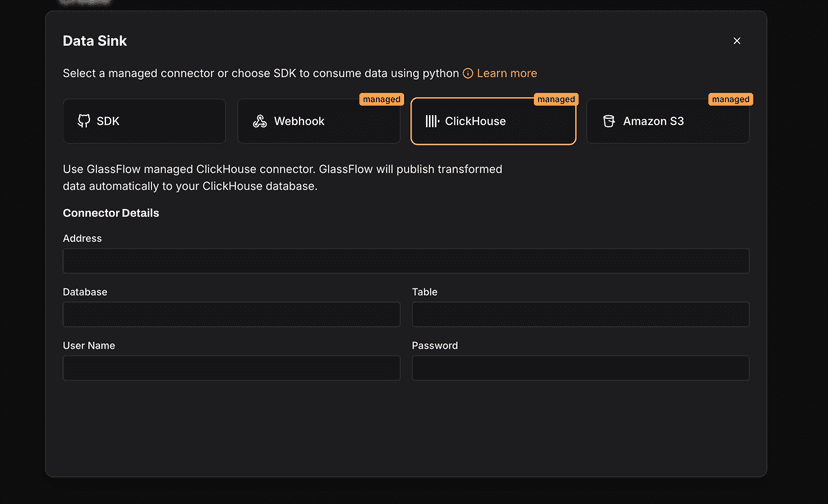Click the GitHub icon on the SDK card
Viewport: 828px width, 504px height.
tap(83, 121)
